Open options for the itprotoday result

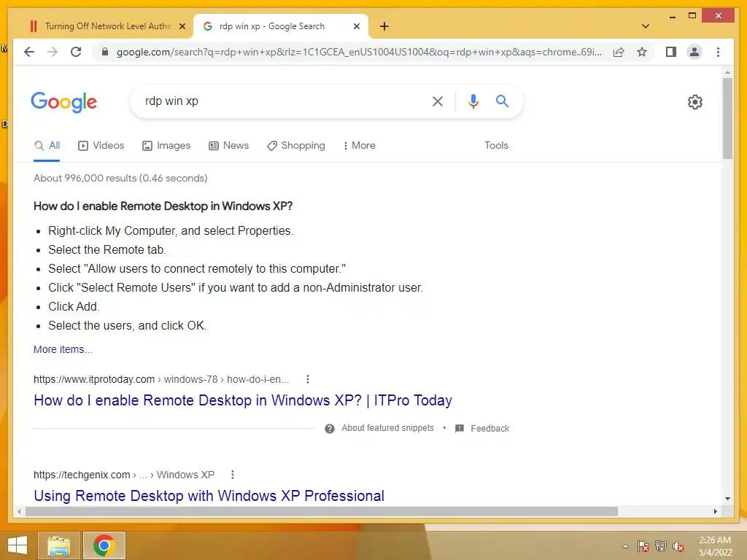[x=308, y=379]
